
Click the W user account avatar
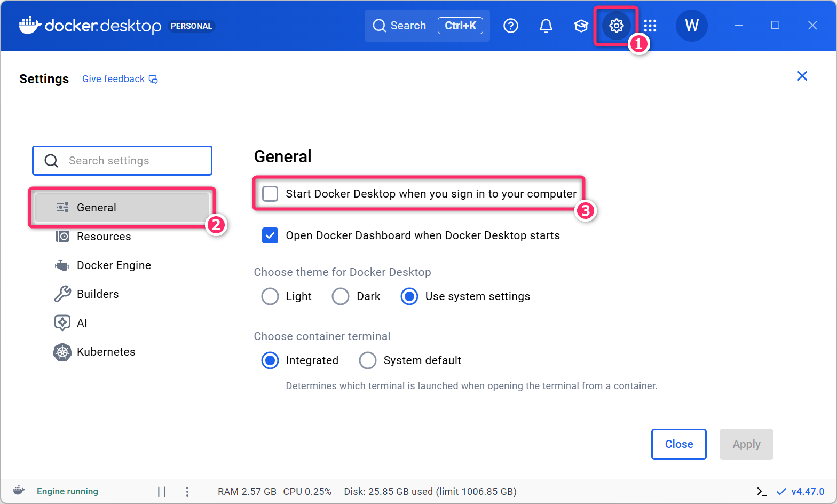point(691,26)
